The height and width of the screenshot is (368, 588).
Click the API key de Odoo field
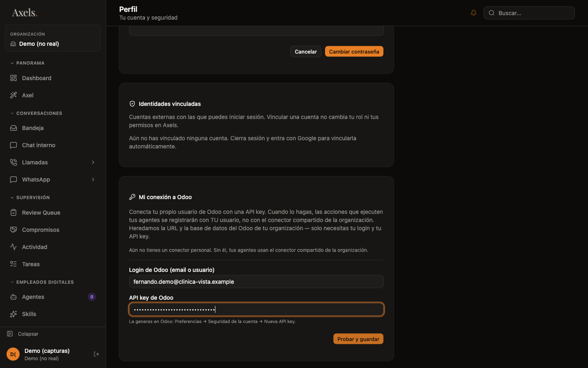(x=256, y=310)
